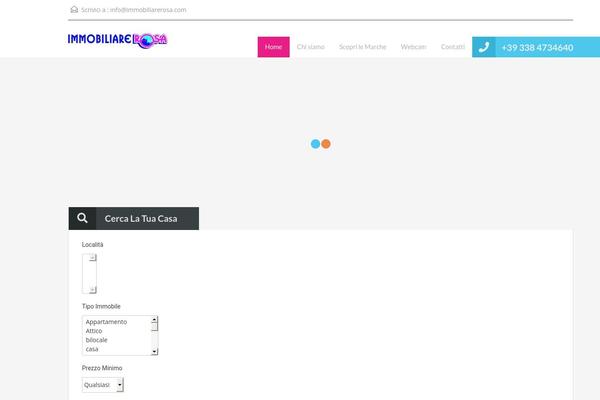This screenshot has width=600, height=400.
Task: Go to the Chi siamo page
Action: [310, 47]
